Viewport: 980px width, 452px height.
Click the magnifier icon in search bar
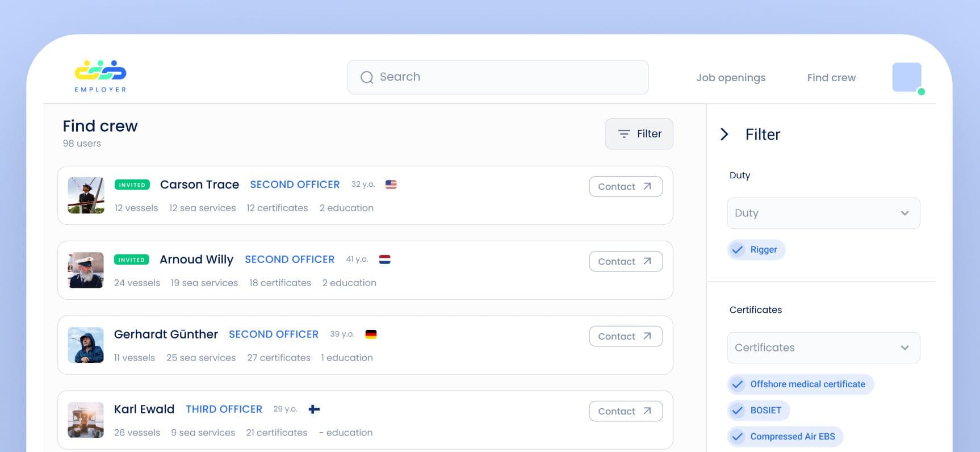click(367, 77)
